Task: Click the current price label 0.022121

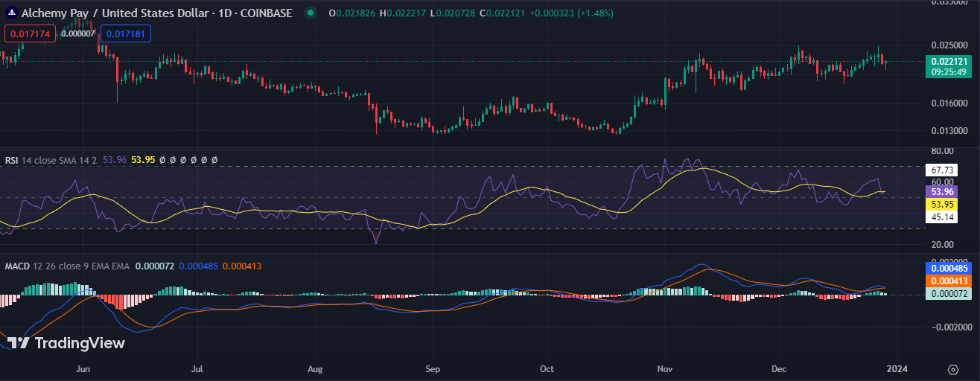Action: tap(949, 62)
